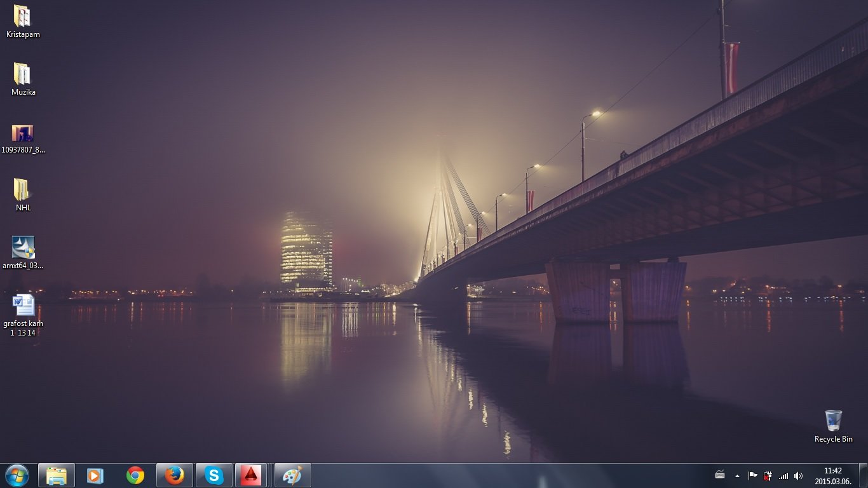Switch to Firefox in taskbar
868x488 pixels.
tap(174, 475)
